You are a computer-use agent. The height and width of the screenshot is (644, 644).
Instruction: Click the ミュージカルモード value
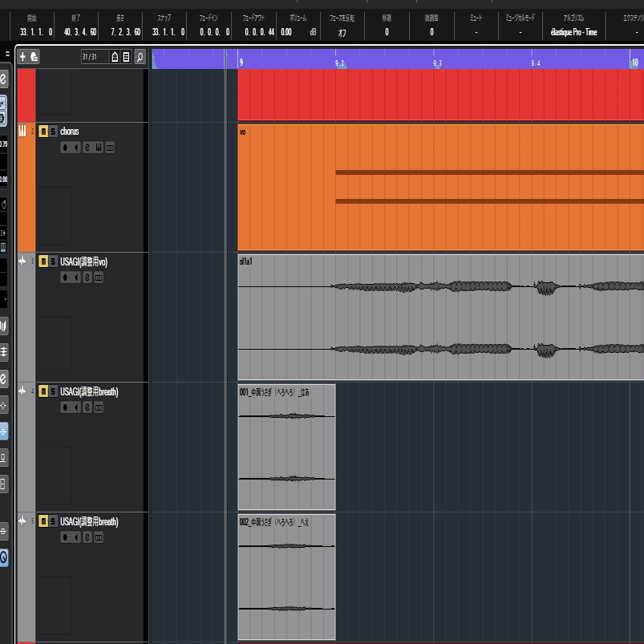pos(520,32)
